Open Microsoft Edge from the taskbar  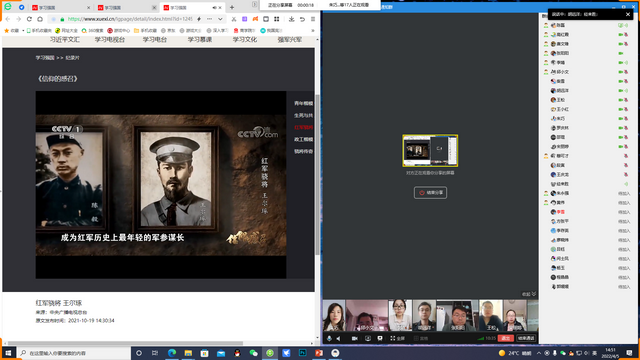(x=172, y=353)
